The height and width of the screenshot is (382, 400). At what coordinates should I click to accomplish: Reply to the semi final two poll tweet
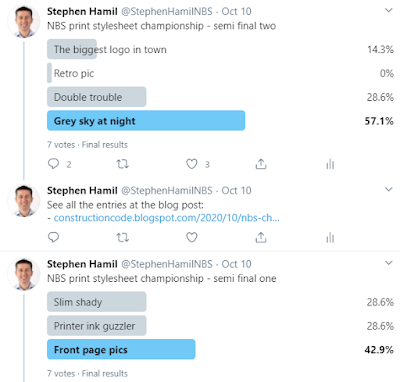tap(53, 164)
